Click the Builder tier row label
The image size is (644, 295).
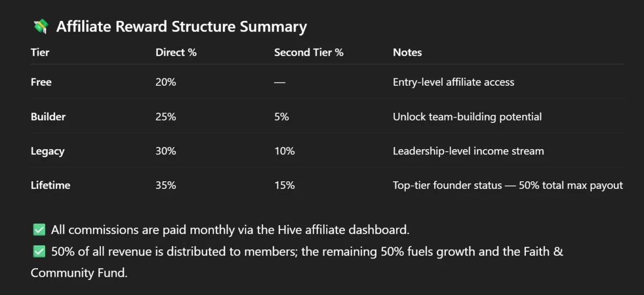point(47,116)
